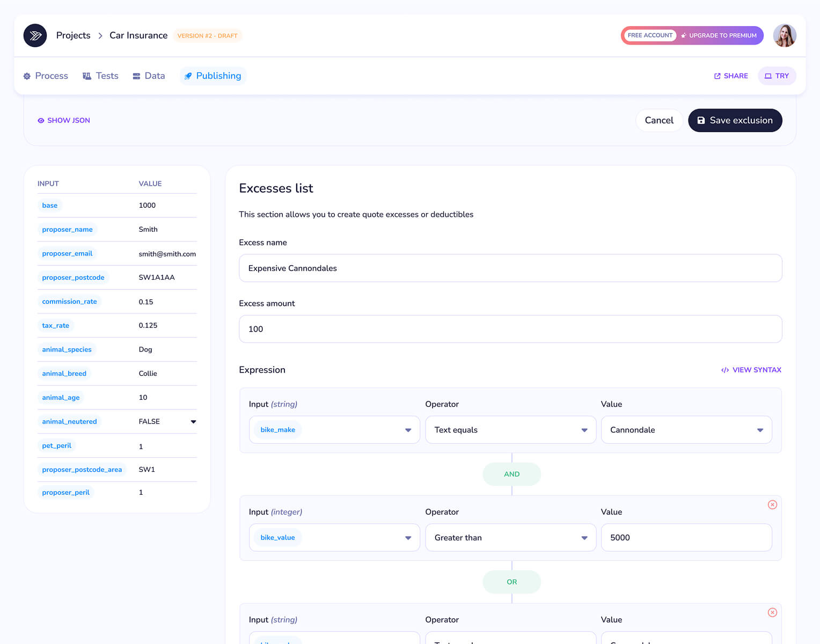Go to Projects breadcrumb
Screen dimensions: 820x644
click(x=74, y=35)
